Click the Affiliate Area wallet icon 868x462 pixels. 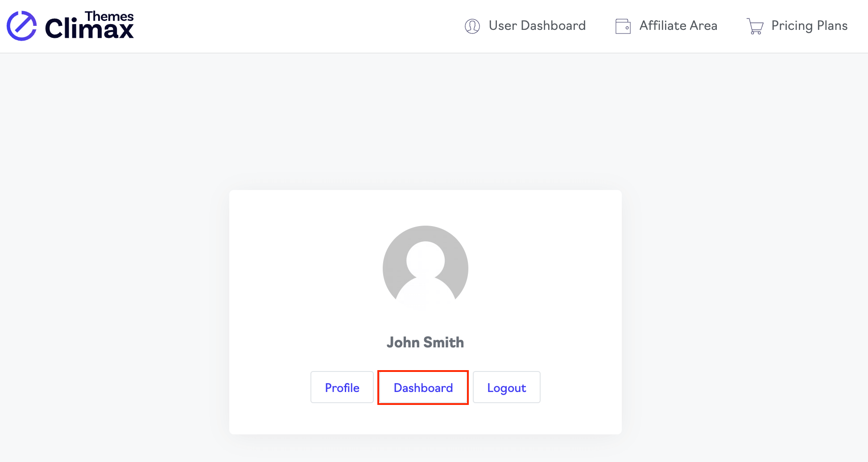coord(623,26)
